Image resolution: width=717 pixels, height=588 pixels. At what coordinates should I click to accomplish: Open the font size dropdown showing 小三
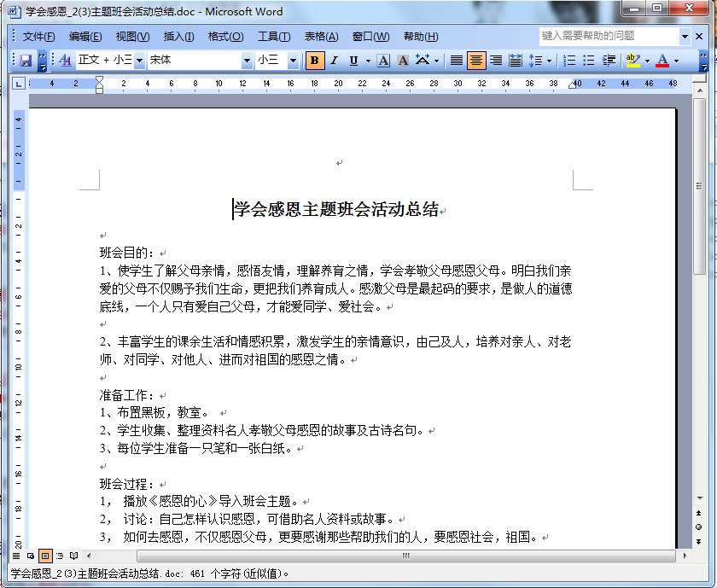tap(294, 61)
